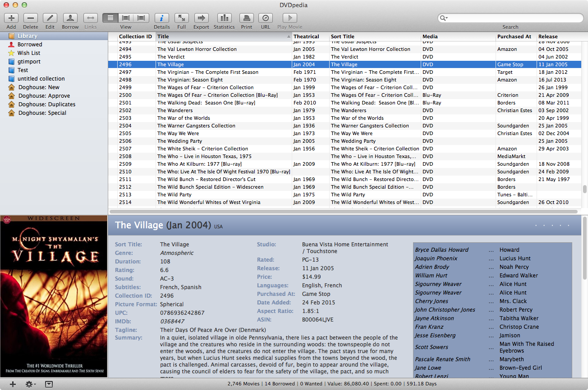Enter Full screen mode
Image resolution: width=588 pixels, height=390 pixels.
[181, 18]
